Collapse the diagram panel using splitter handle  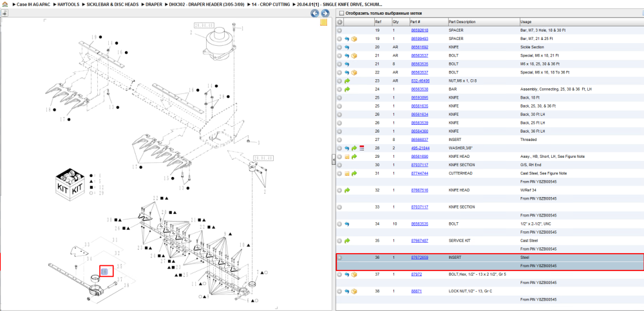coord(334,160)
